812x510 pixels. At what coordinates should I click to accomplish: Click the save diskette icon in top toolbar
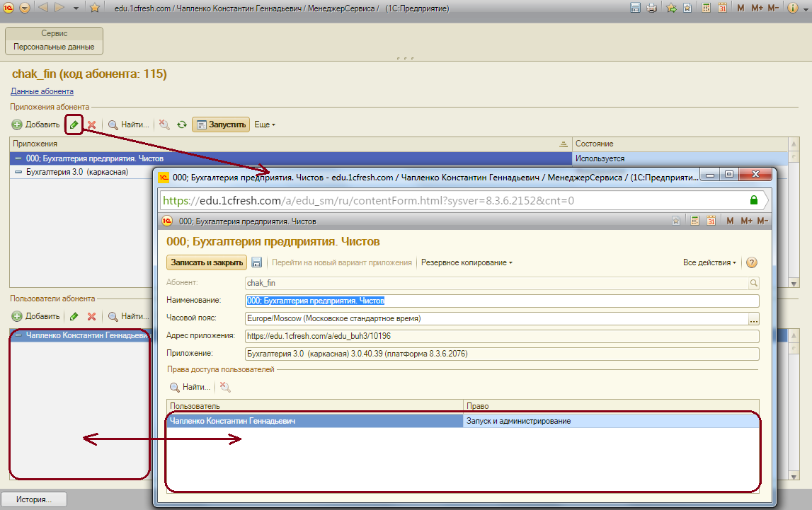(x=636, y=8)
